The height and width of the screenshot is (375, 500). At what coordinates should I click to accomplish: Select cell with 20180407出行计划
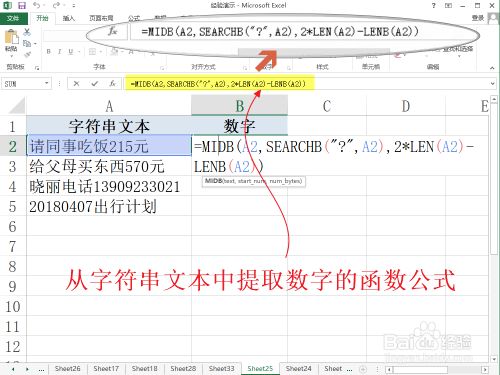point(109,206)
